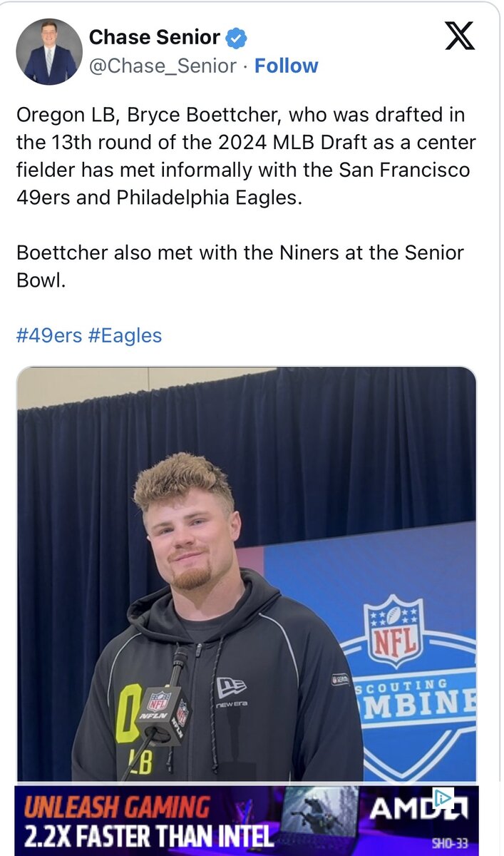Screen dimensions: 504x856
Task: Open Chase Senior's profile avatar
Action: pyautogui.click(x=49, y=51)
